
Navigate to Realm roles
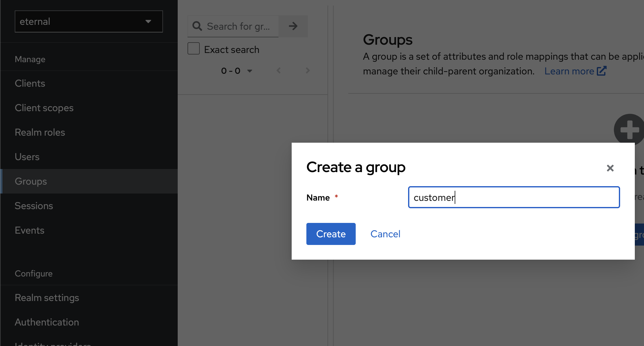(x=89, y=132)
